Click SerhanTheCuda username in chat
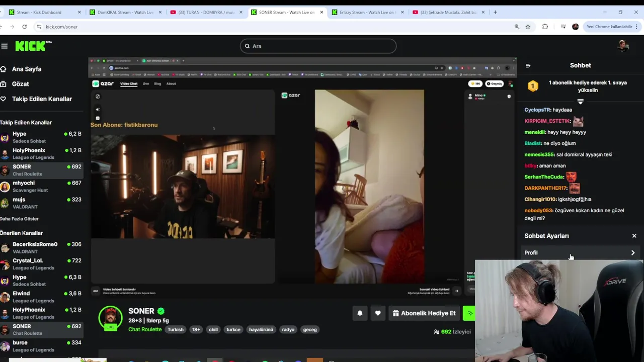 [544, 177]
